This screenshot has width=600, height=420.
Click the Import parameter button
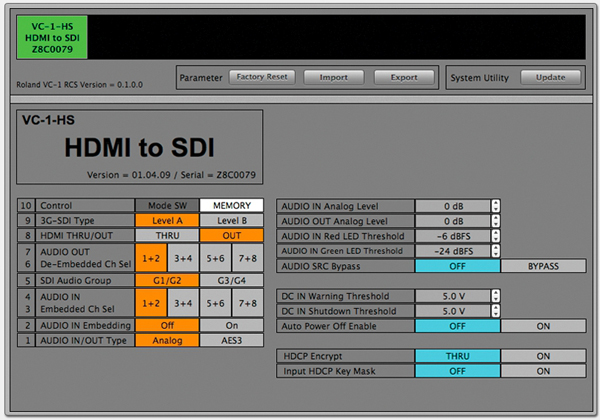tap(334, 77)
